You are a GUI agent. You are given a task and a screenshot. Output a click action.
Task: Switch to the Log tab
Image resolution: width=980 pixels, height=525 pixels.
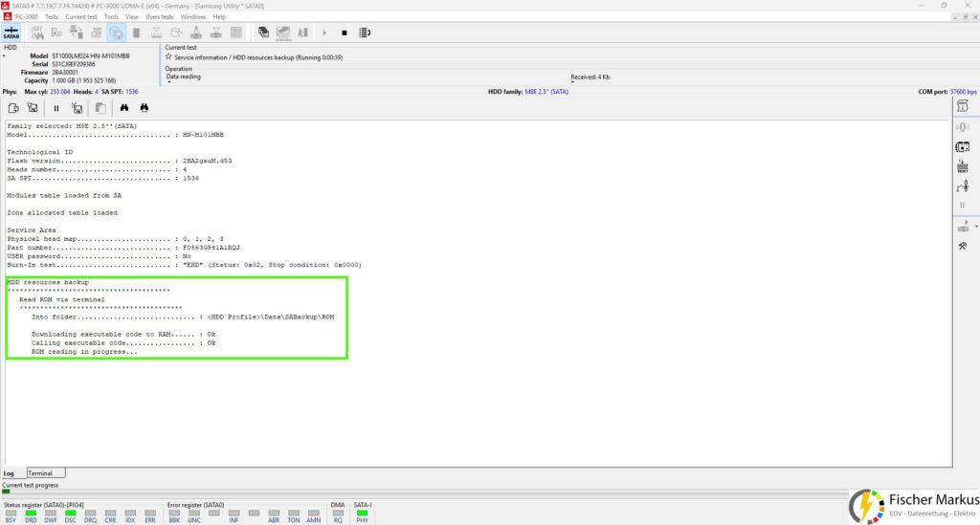(9, 473)
